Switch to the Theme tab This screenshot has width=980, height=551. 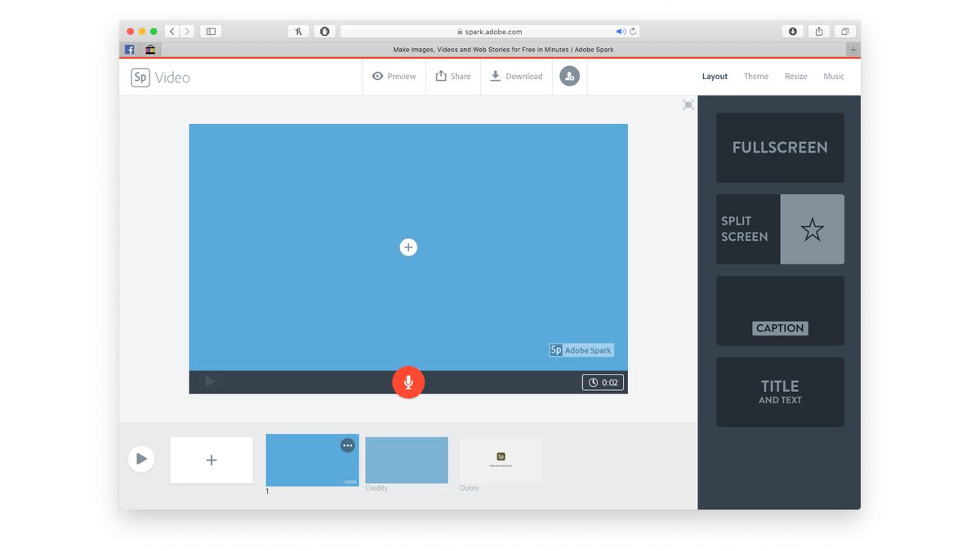[755, 76]
